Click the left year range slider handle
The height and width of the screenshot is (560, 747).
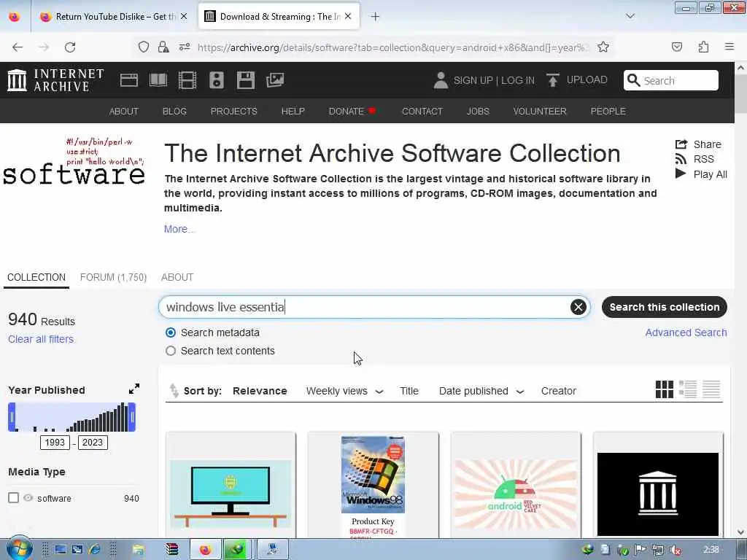pyautogui.click(x=12, y=417)
